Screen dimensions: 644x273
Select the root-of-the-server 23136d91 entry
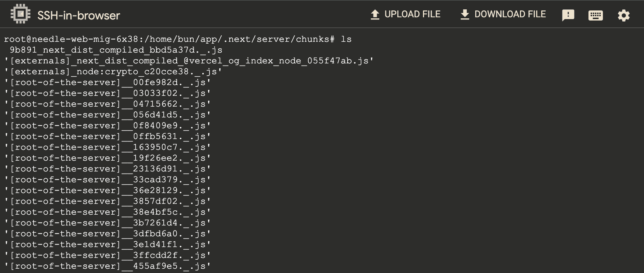[x=106, y=169]
